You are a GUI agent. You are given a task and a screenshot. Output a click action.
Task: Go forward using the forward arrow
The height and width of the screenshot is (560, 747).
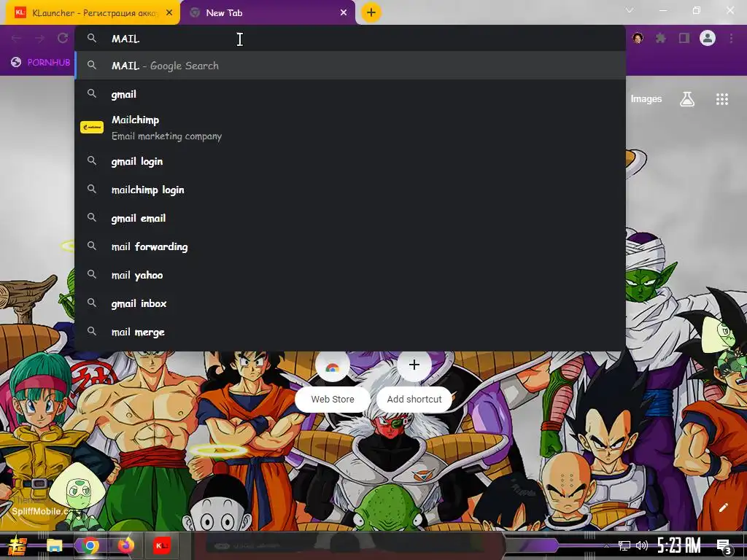(x=39, y=38)
